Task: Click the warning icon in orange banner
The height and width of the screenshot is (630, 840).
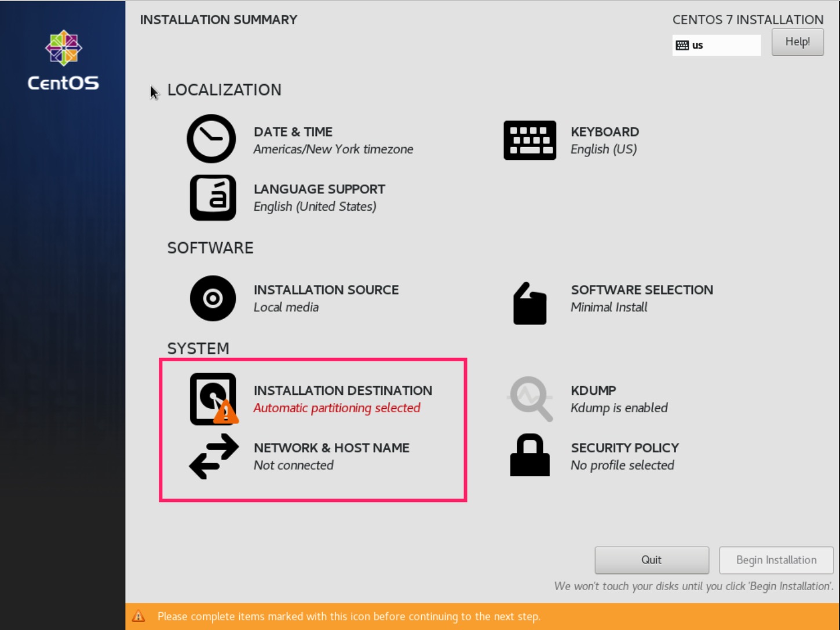Action: click(138, 616)
